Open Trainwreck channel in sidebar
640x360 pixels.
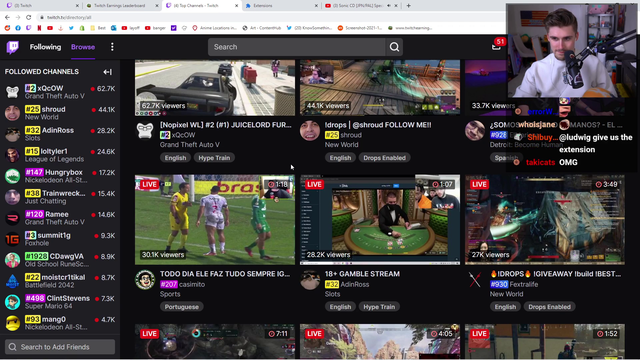[x=60, y=197]
